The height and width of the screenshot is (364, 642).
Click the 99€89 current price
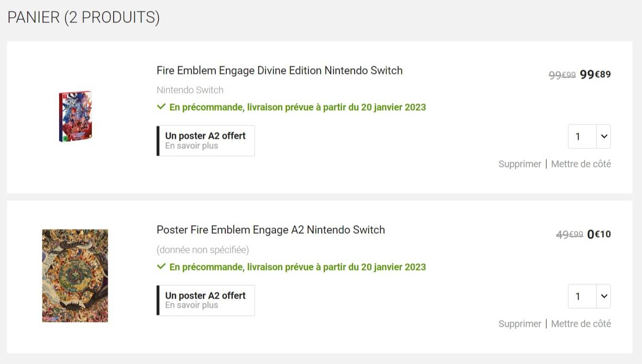[595, 75]
